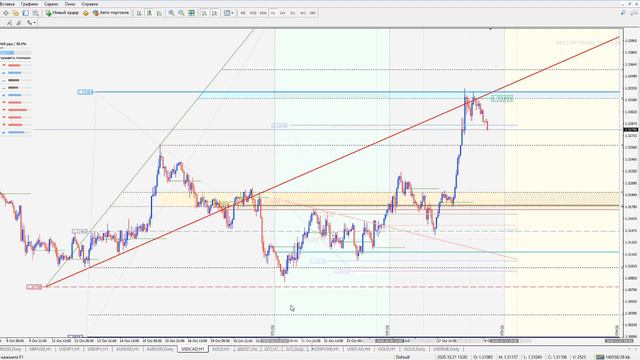This screenshot has width=640, height=360.
Task: Open the Сервис menu
Action: pyautogui.click(x=51, y=4)
